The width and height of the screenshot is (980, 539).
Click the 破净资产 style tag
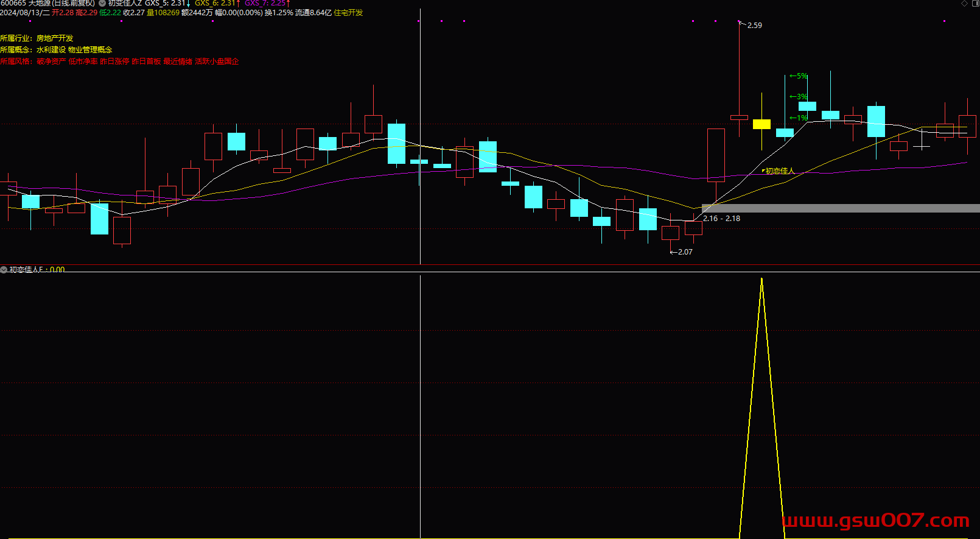coord(51,62)
